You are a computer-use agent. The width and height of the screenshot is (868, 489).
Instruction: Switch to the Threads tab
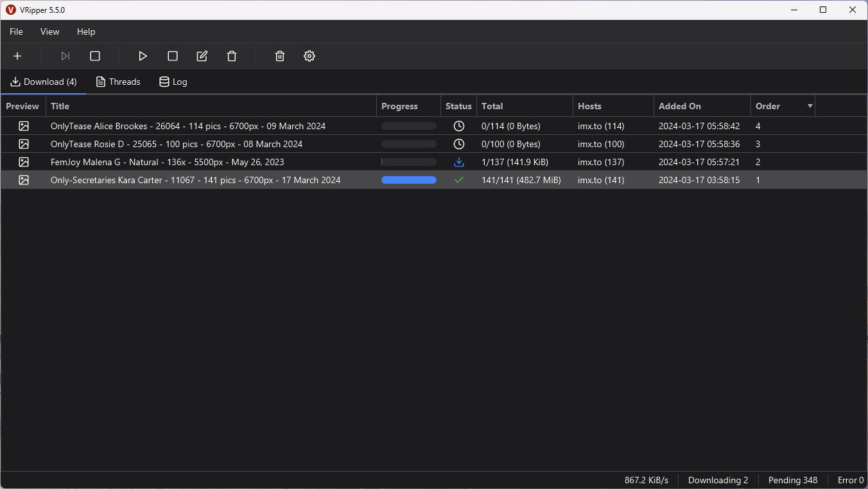118,82
